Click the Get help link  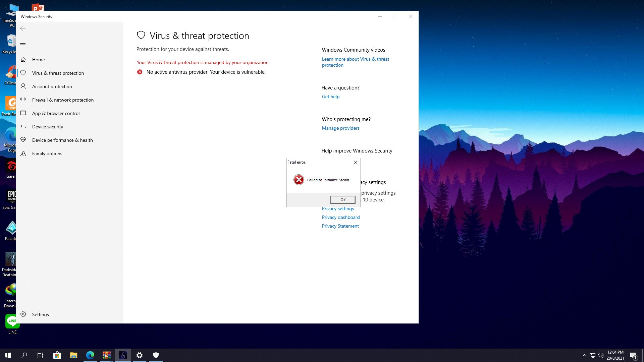point(330,97)
